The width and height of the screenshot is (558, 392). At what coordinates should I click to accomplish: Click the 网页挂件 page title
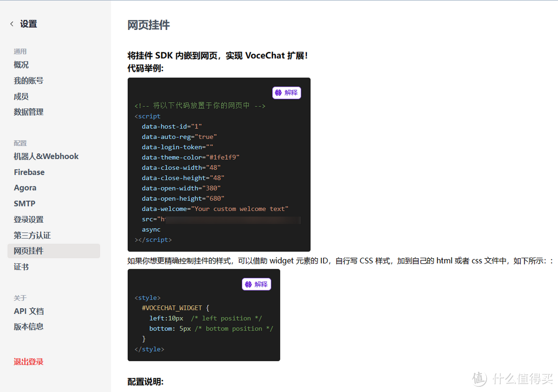point(149,25)
